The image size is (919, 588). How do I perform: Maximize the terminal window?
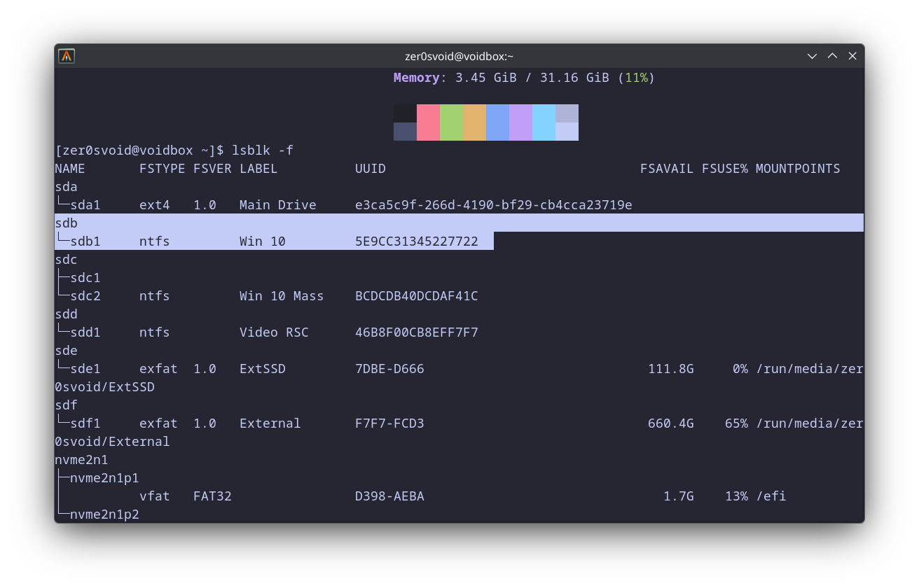click(x=832, y=56)
